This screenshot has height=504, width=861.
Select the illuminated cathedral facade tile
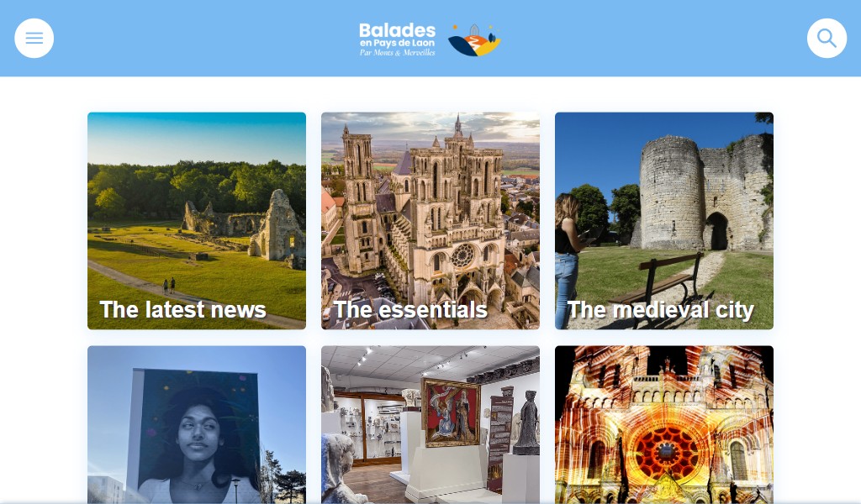click(x=664, y=424)
